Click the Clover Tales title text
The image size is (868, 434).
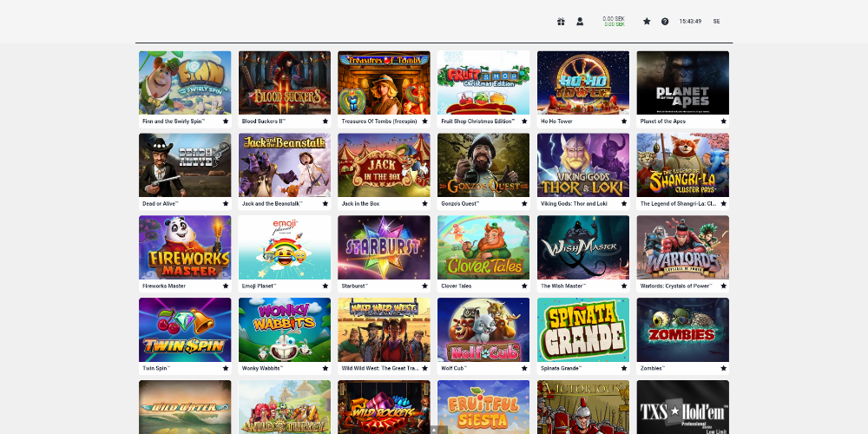tap(457, 286)
